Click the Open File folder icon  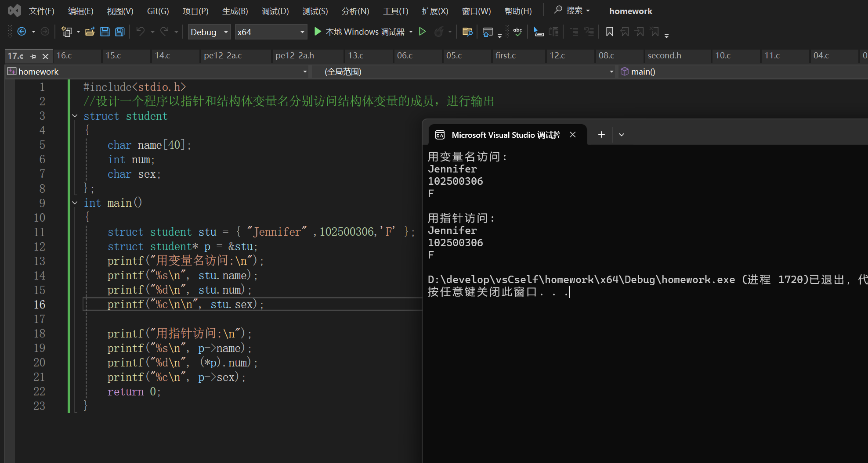point(90,32)
